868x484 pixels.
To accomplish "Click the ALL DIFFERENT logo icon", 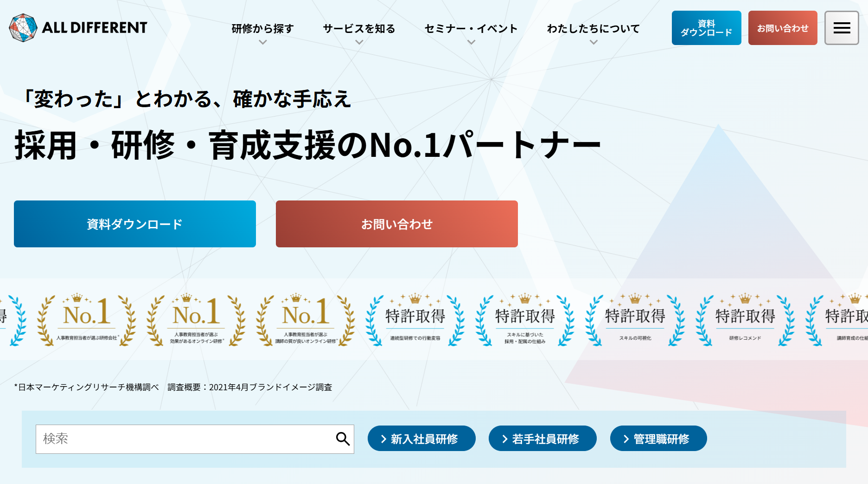I will pyautogui.click(x=23, y=28).
